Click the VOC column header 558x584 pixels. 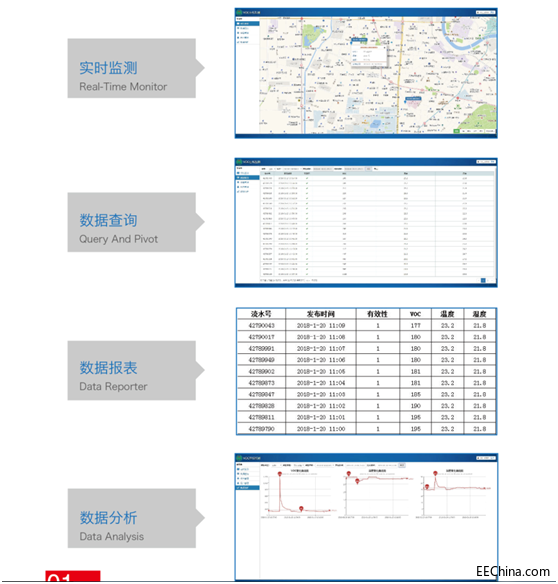coord(415,314)
